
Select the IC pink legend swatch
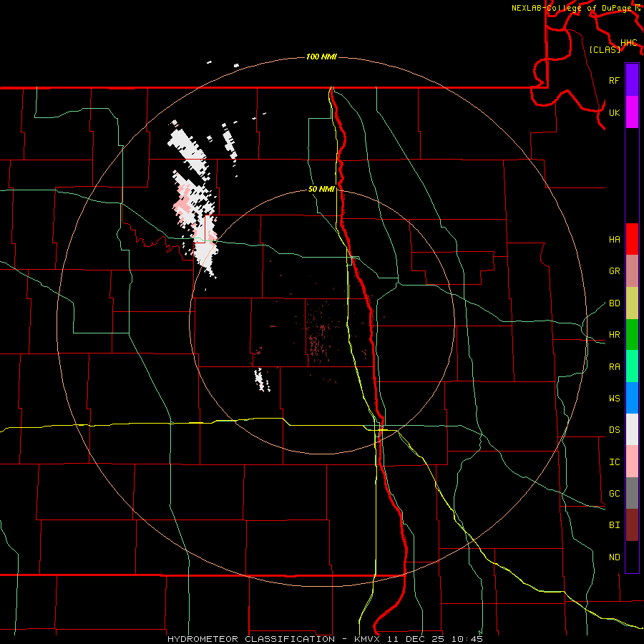coord(632,462)
